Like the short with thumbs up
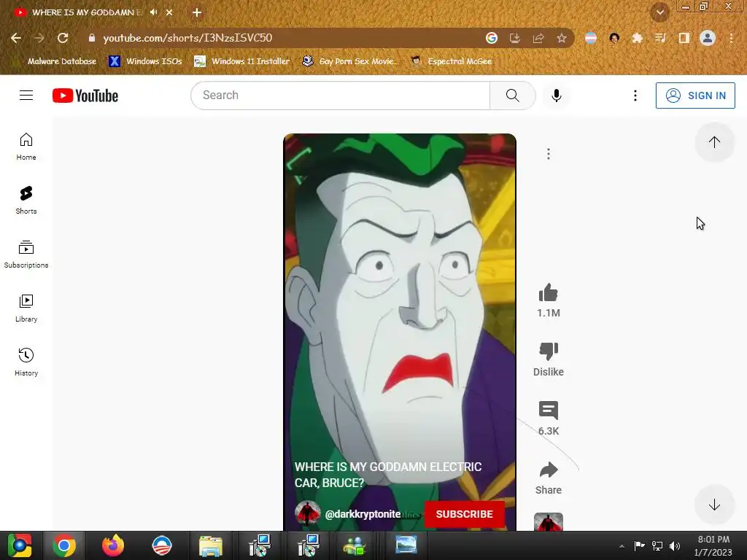Viewport: 747px width, 560px height. tap(549, 293)
